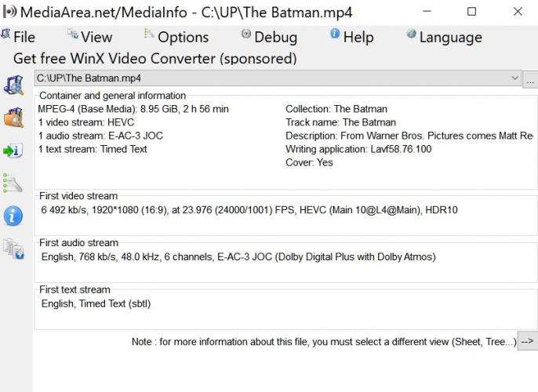Maximize the MediaInfo window
Screen dimensions: 538x392
click(471, 12)
